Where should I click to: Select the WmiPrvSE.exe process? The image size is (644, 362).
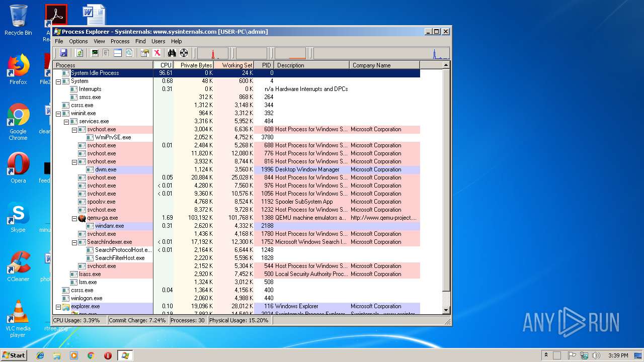(x=236, y=137)
